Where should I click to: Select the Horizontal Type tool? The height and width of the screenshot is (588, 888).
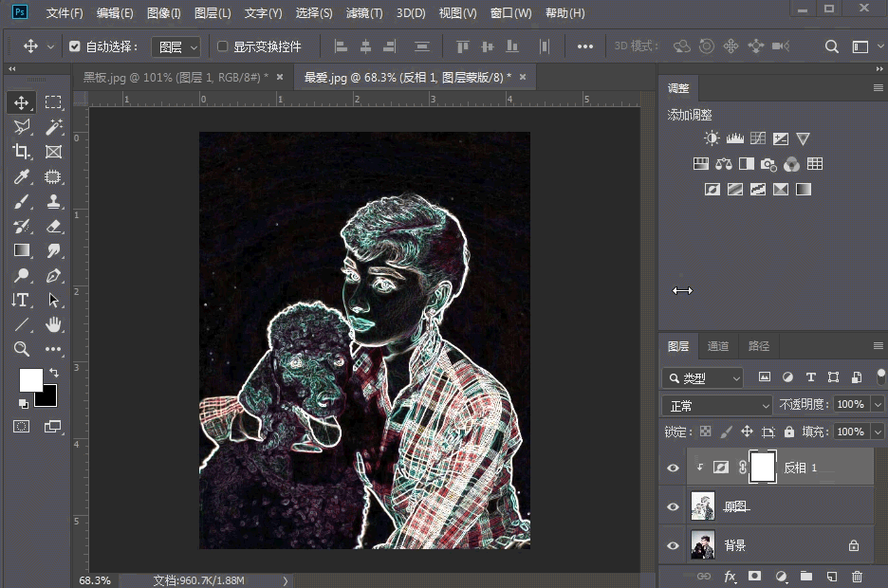(x=21, y=300)
